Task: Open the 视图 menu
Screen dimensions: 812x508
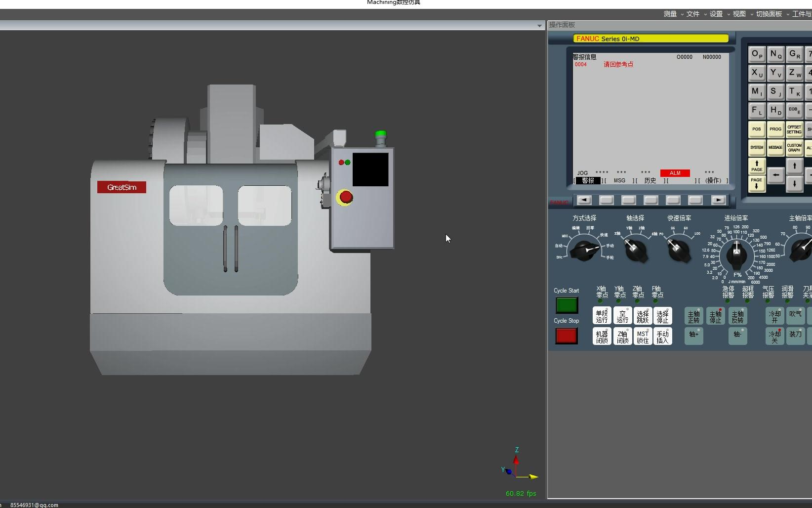Action: coord(739,14)
